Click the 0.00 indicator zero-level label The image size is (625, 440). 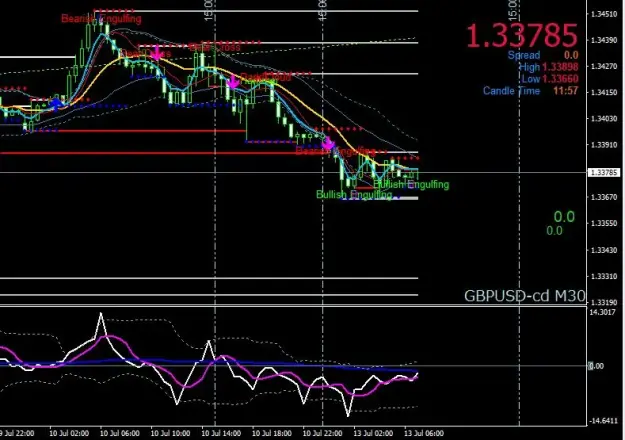coord(596,366)
